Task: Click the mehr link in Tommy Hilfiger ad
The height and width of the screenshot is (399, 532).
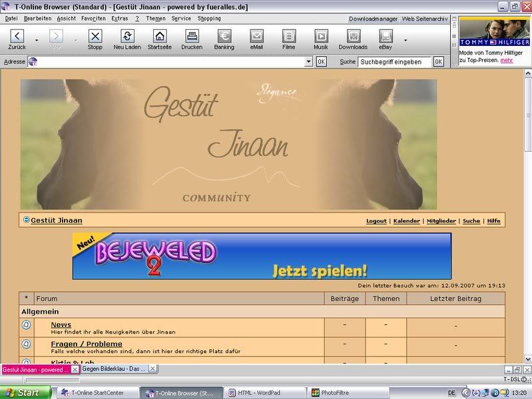Action: (506, 60)
